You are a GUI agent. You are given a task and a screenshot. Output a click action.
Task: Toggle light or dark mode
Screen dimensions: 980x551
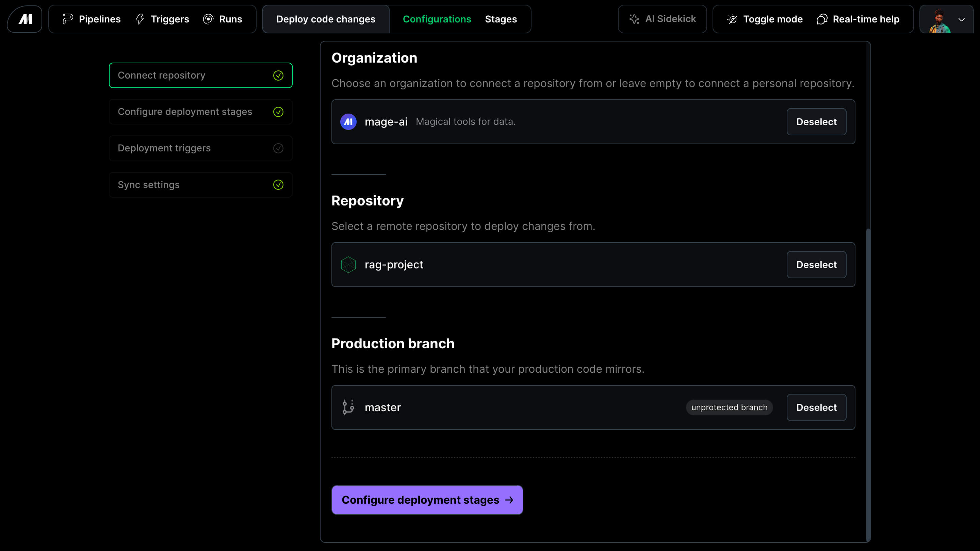(765, 19)
